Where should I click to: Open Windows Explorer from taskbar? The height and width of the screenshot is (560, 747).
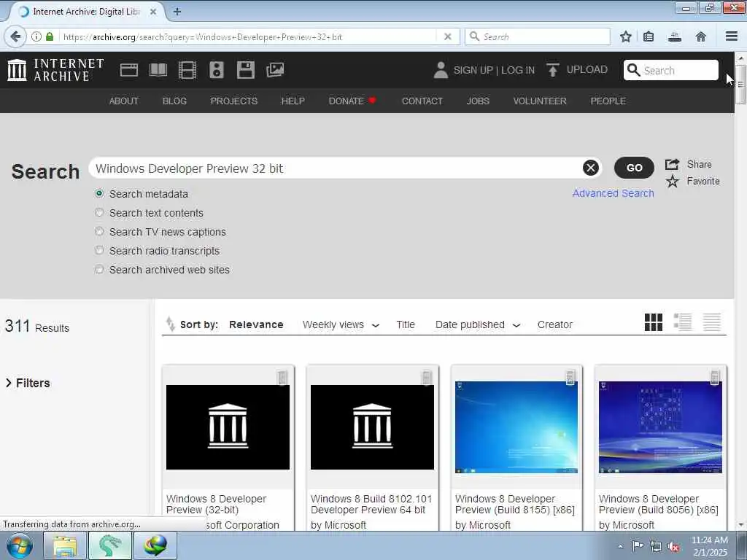point(65,545)
